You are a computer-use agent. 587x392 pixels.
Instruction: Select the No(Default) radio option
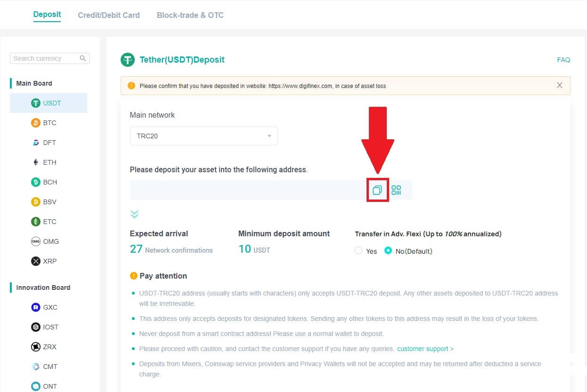[x=388, y=251]
